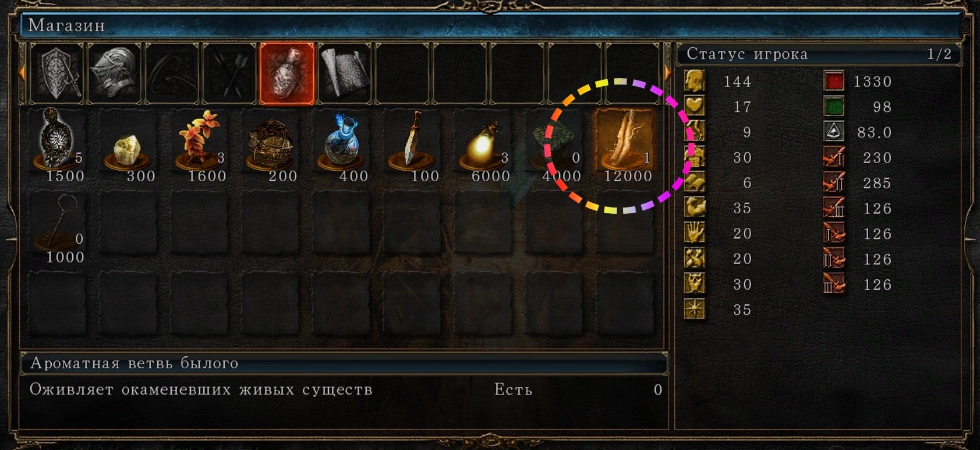
Task: Select the weapons and shields category tab
Action: coord(58,73)
